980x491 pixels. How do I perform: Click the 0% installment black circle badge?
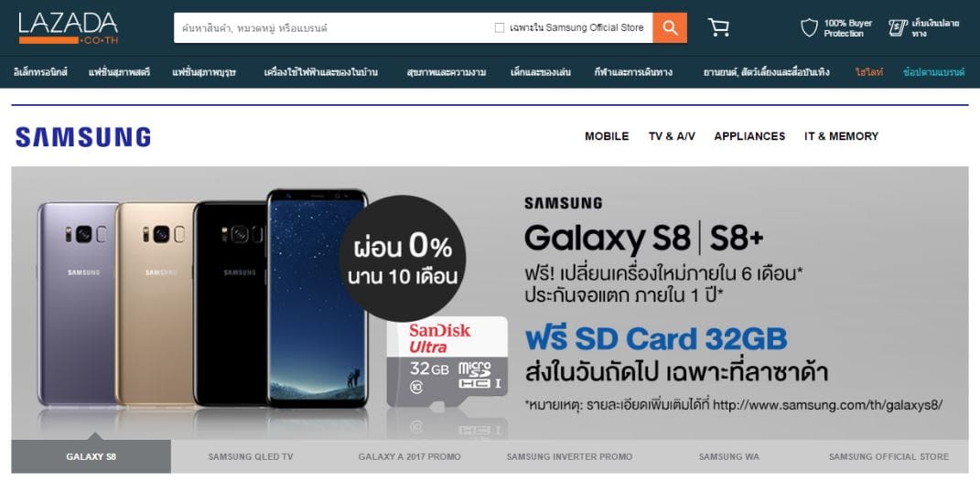pyautogui.click(x=403, y=258)
